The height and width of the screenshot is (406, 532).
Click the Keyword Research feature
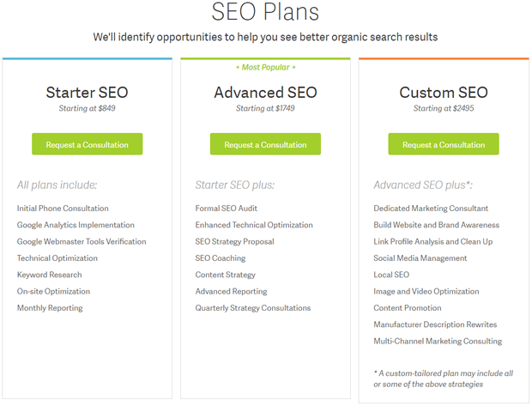[x=50, y=275]
